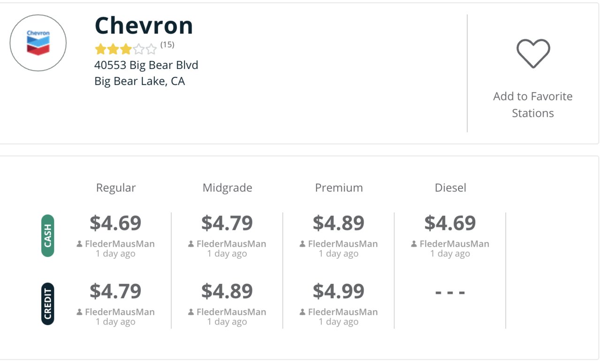Click the Regular cash price $4.69
The height and width of the screenshot is (364, 600).
(115, 223)
